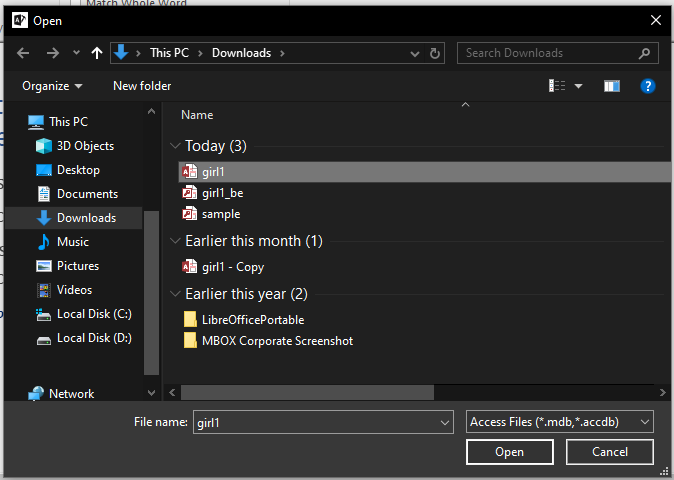Open the Help button
This screenshot has width=674, height=480.
[x=647, y=86]
